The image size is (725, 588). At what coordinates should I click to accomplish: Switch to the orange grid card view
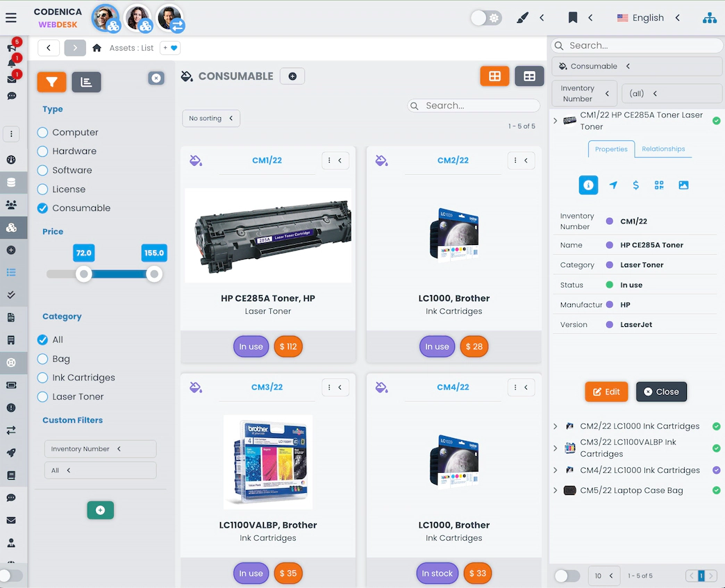[494, 76]
